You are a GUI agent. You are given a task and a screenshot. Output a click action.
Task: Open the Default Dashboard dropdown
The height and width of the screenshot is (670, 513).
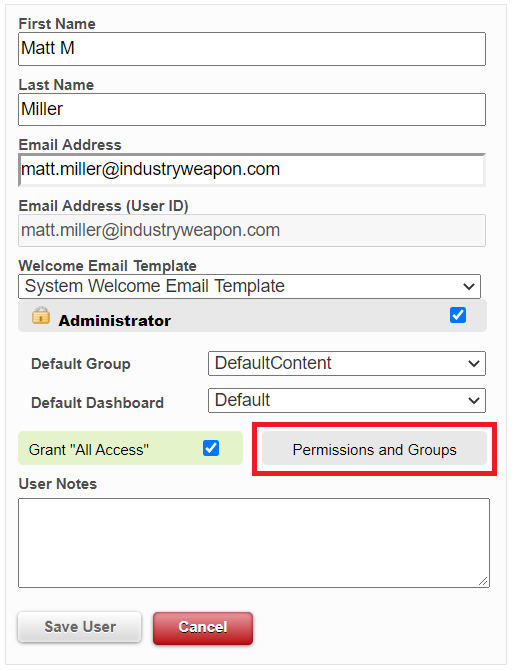[x=347, y=400]
